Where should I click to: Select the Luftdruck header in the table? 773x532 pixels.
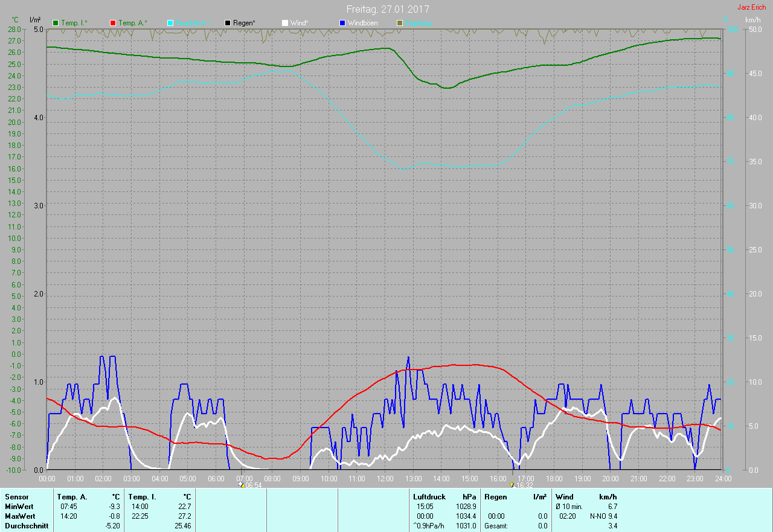tap(429, 497)
